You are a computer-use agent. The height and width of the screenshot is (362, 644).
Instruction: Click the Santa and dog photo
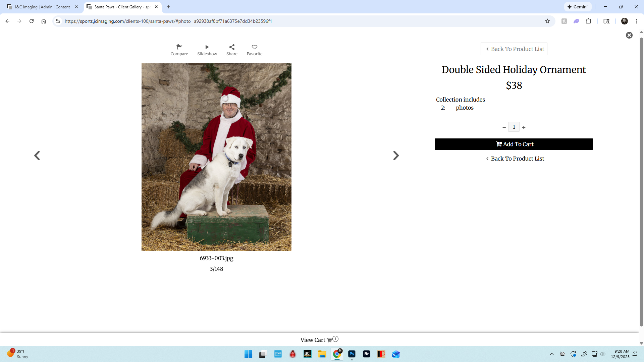click(216, 157)
